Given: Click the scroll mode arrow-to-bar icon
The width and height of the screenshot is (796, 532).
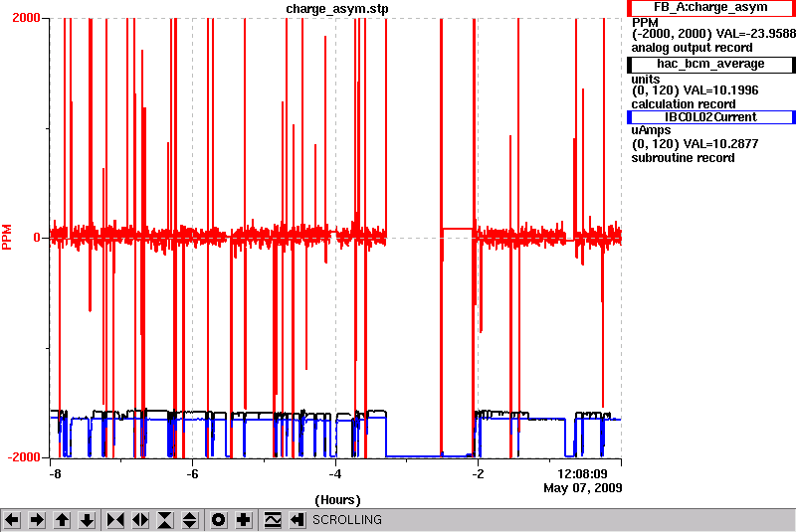Looking at the screenshot, I should (x=298, y=520).
